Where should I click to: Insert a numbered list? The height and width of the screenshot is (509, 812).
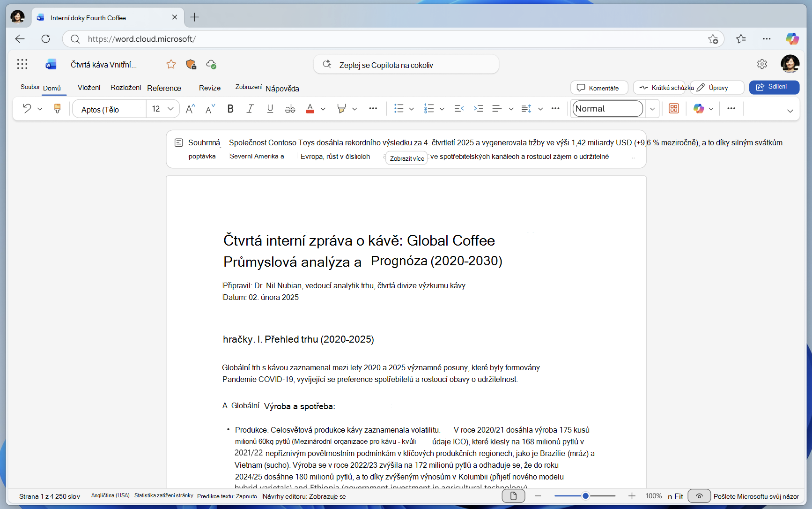429,109
